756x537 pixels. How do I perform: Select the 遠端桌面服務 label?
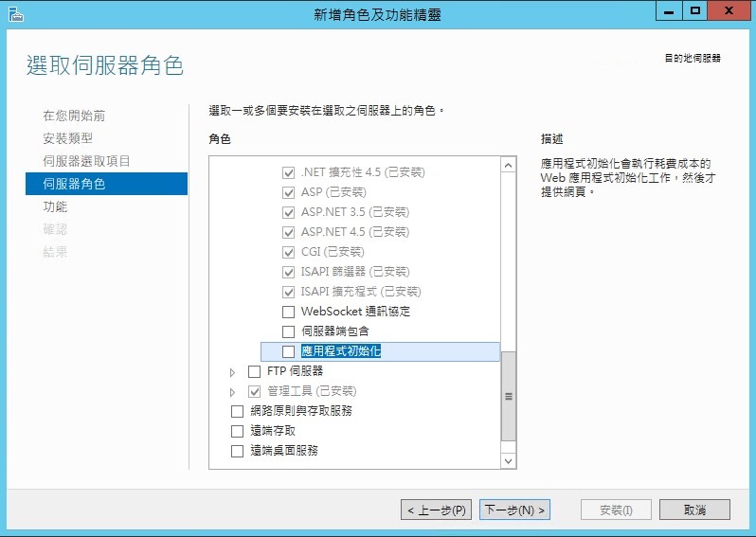tap(284, 451)
